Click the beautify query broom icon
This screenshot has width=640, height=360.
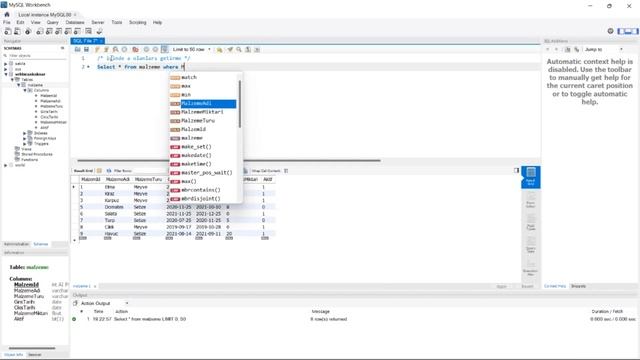tap(230, 49)
